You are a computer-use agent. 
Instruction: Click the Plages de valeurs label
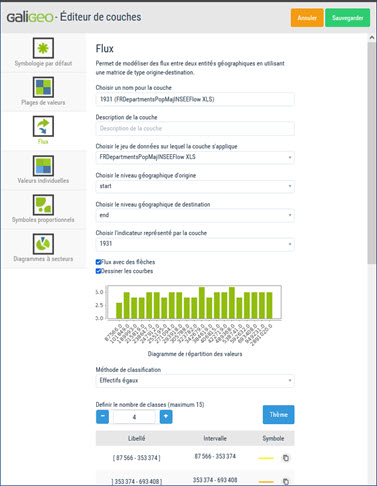point(43,102)
